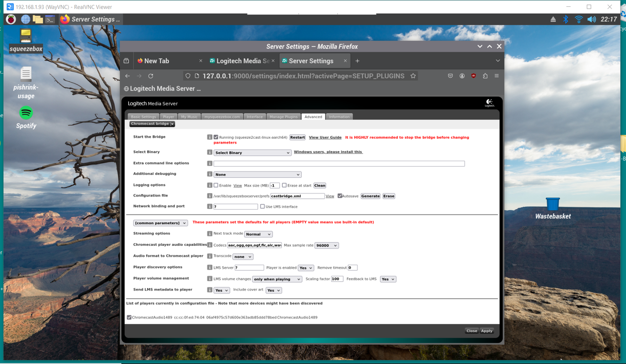The width and height of the screenshot is (626, 364).
Task: Open the uBlock Origin extension icon
Action: point(473,76)
